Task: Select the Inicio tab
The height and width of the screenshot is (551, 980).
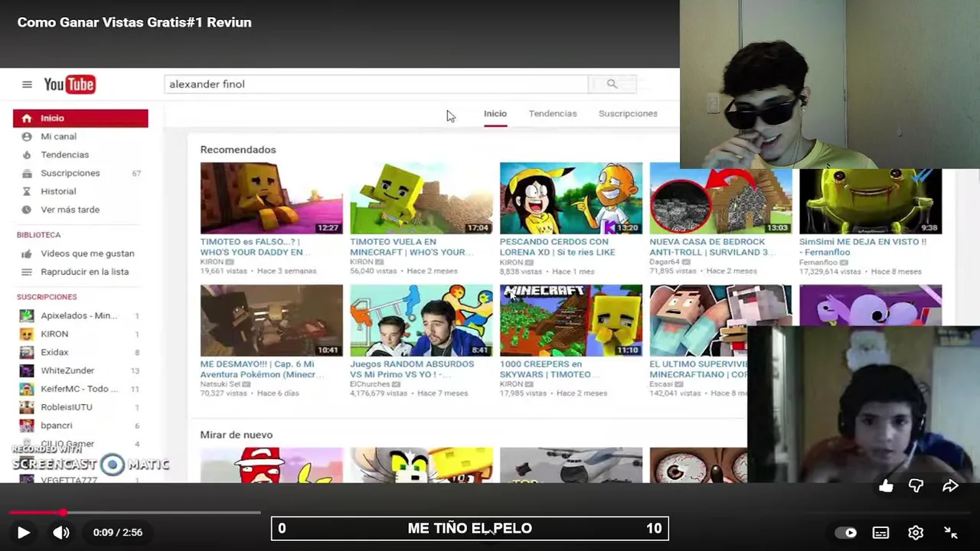Action: (495, 113)
